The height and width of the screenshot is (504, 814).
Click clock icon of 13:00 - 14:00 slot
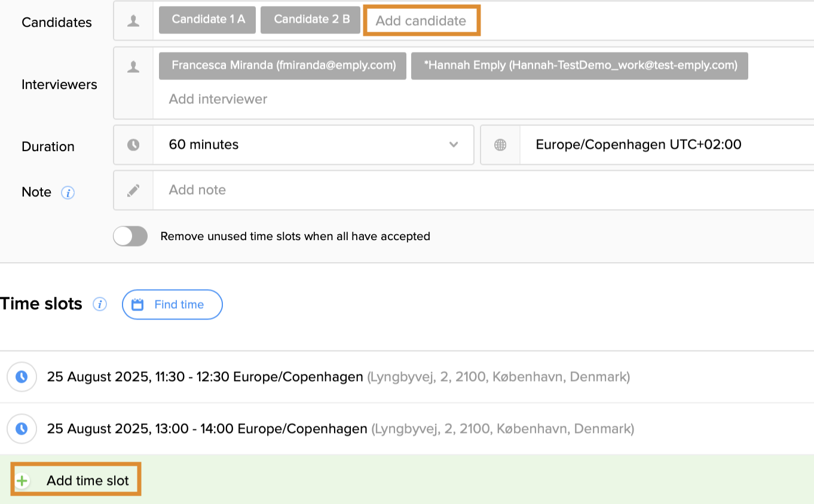click(x=22, y=429)
